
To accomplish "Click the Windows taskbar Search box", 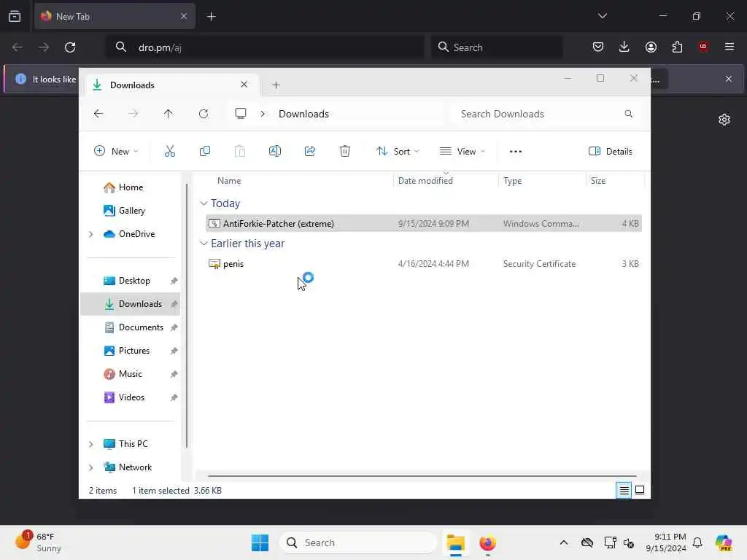I will click(358, 542).
